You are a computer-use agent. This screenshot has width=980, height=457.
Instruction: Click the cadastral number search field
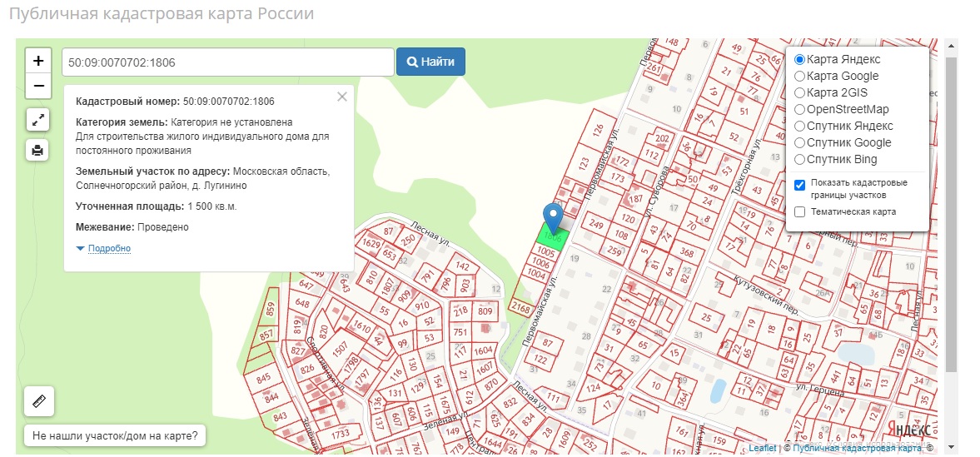228,62
